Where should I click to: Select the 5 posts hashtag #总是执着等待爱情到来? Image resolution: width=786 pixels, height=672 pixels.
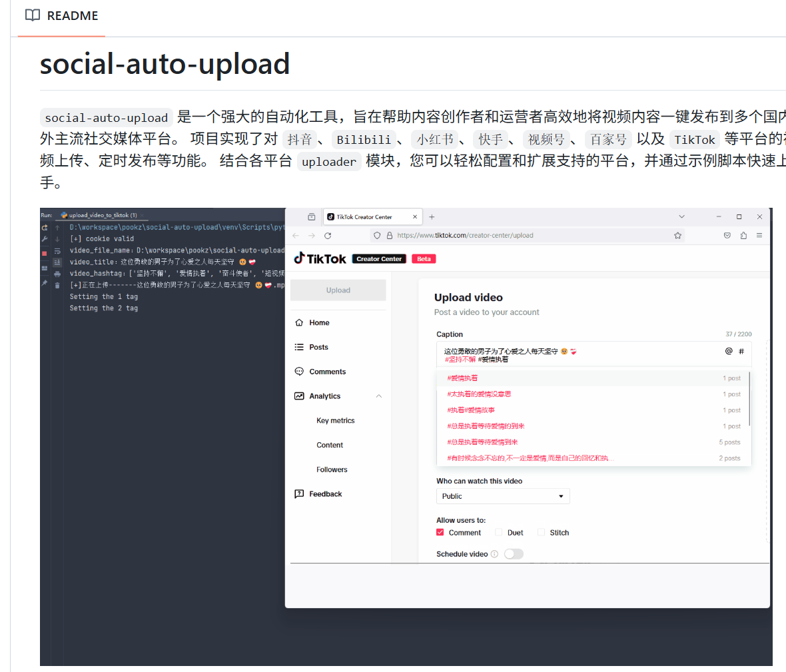pos(593,442)
